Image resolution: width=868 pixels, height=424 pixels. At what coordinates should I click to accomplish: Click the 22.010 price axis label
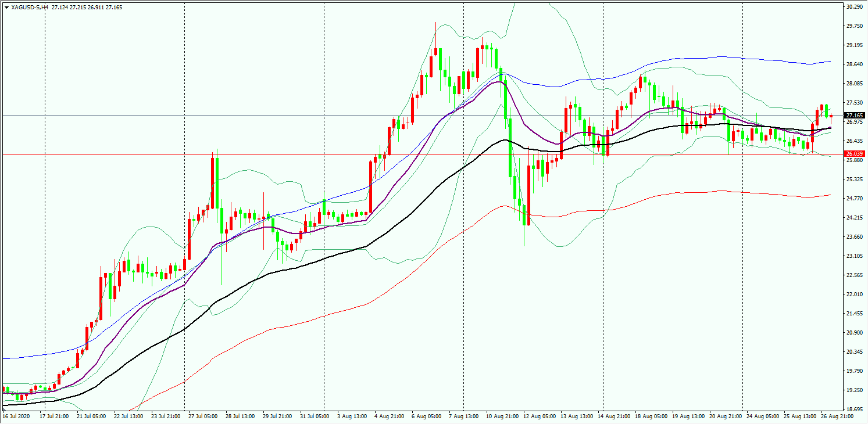(854, 294)
